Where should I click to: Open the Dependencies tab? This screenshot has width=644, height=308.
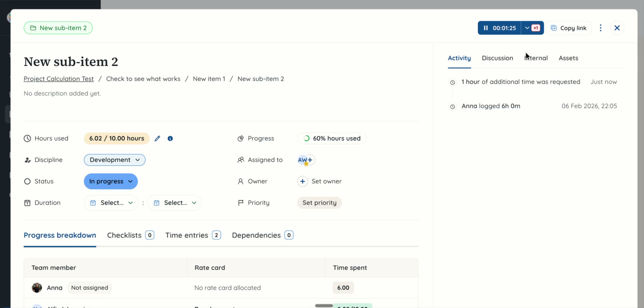pyautogui.click(x=262, y=235)
